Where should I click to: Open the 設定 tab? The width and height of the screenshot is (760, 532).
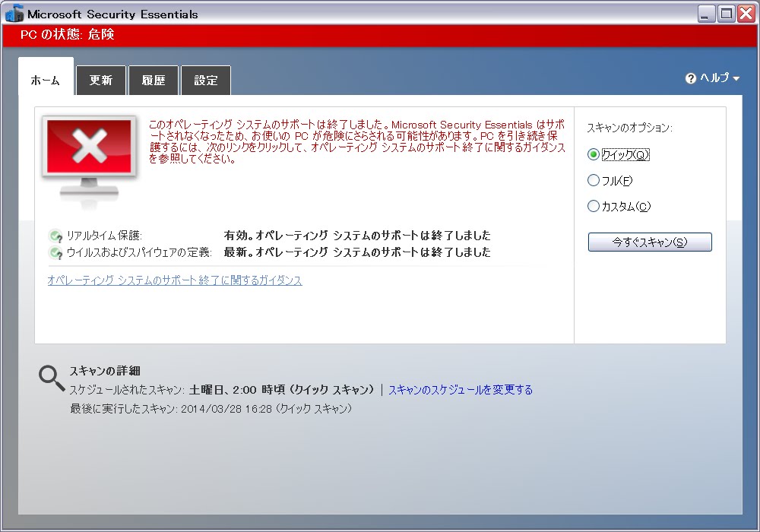(205, 81)
